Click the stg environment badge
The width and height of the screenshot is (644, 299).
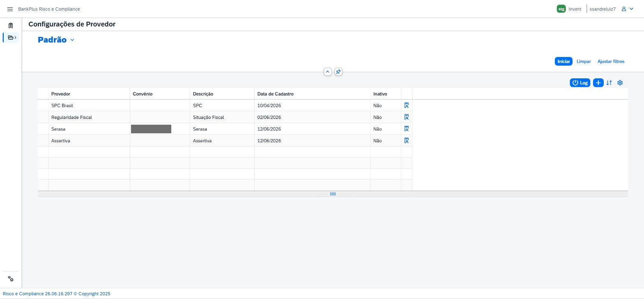tap(561, 9)
